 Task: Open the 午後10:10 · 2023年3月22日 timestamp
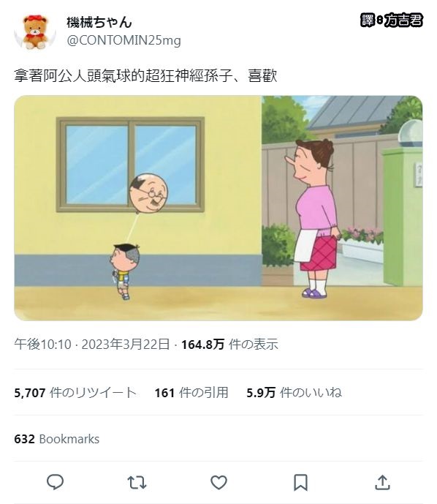coord(92,345)
